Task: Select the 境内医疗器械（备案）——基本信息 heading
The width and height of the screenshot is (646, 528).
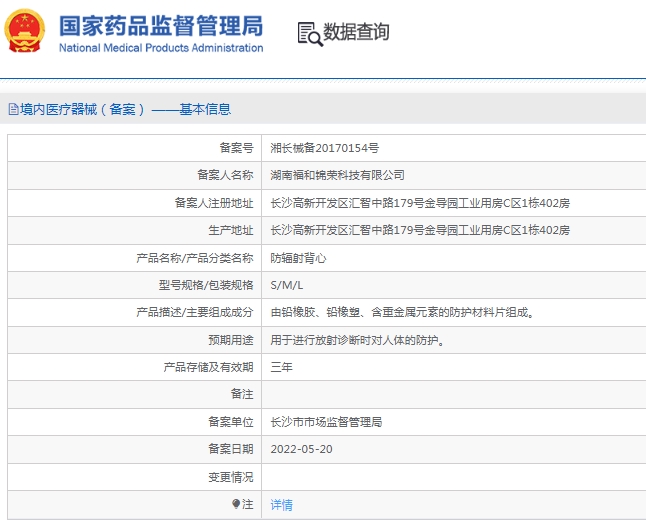Action: point(125,109)
